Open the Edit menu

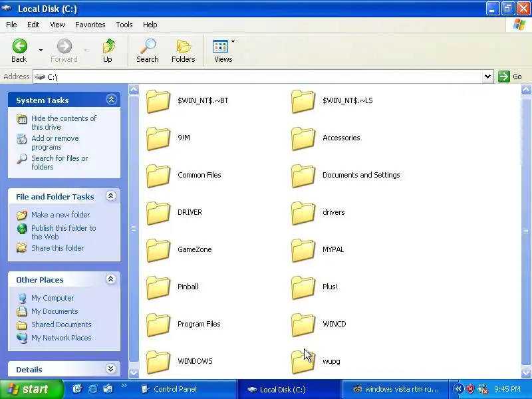coord(33,25)
